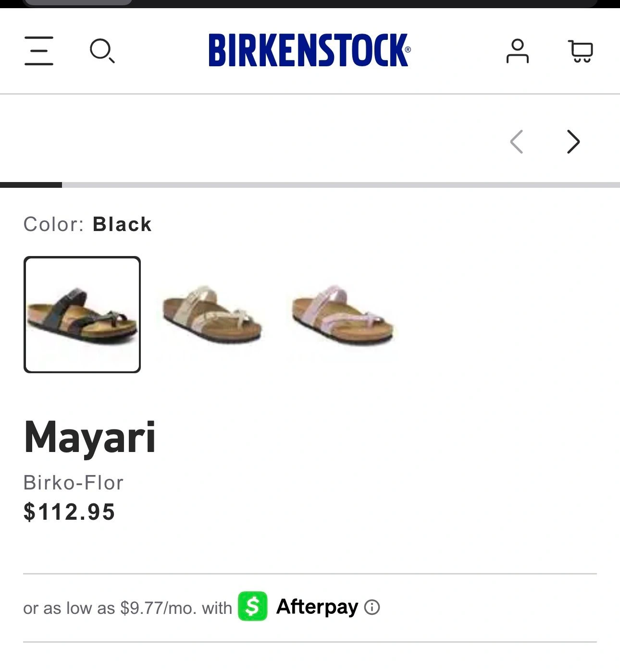This screenshot has height=672, width=620.
Task: Click the BIRKENSTOCK logo
Action: coord(309,50)
